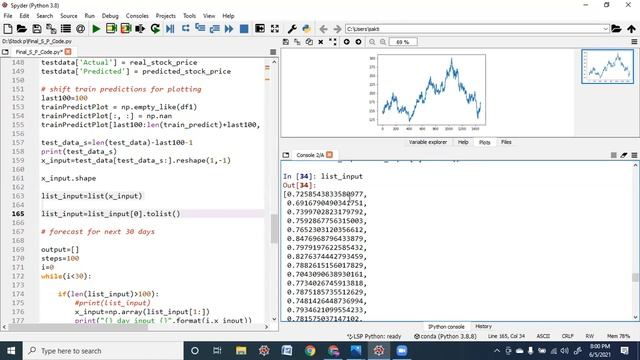Show next plot
The image size is (640, 360).
[x=358, y=42]
